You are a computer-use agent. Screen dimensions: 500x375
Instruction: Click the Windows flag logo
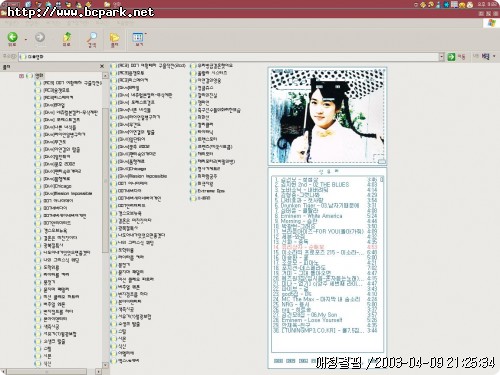[x=491, y=23]
